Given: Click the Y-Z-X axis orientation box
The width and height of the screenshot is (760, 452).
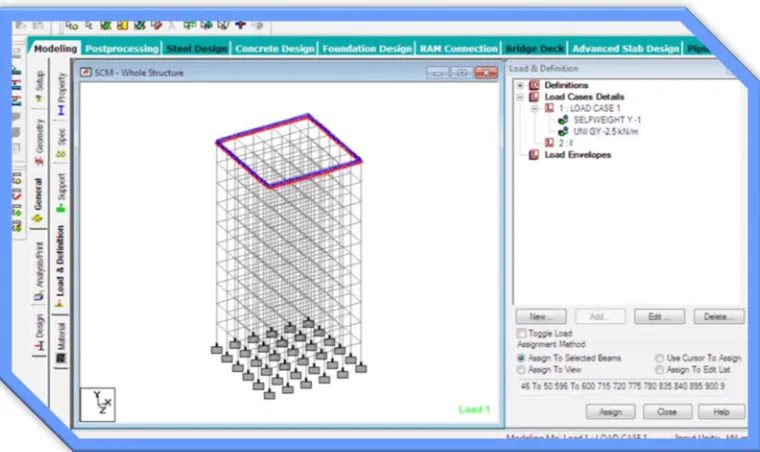Looking at the screenshot, I should (x=97, y=404).
